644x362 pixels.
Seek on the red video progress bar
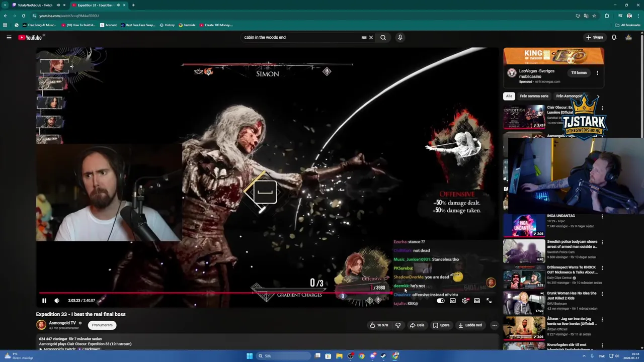pos(267,293)
